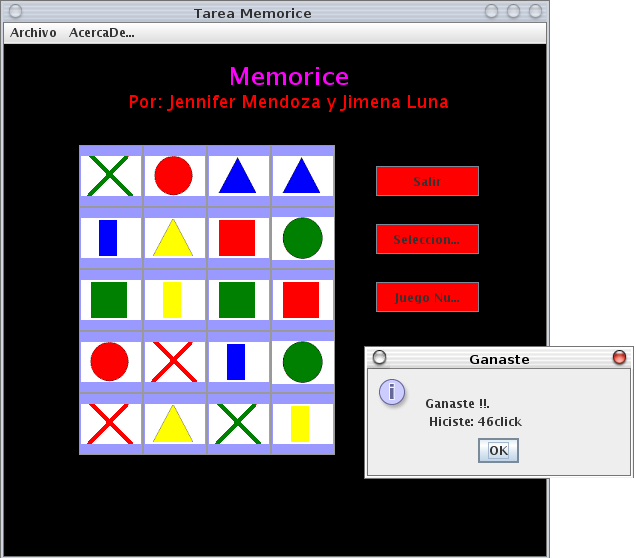
Task: Click the gray button left of the Ganaste title
Action: (x=379, y=357)
